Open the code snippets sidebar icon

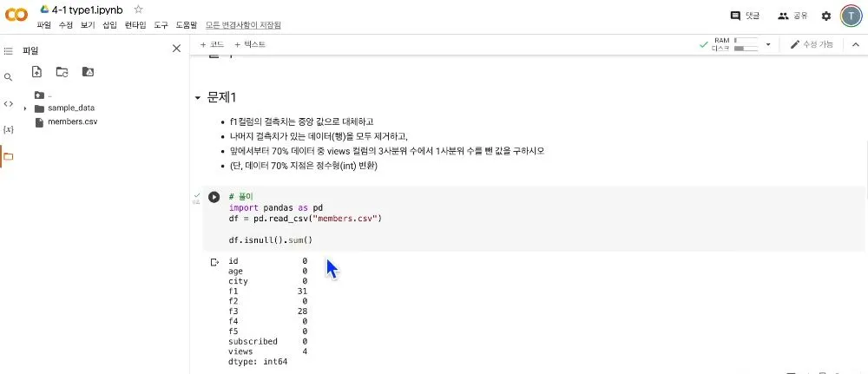(9, 103)
